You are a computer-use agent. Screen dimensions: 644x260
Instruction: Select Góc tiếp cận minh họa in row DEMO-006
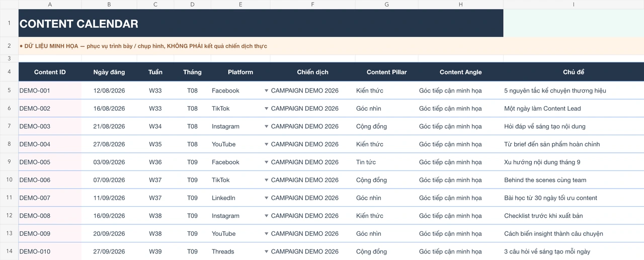point(461,180)
